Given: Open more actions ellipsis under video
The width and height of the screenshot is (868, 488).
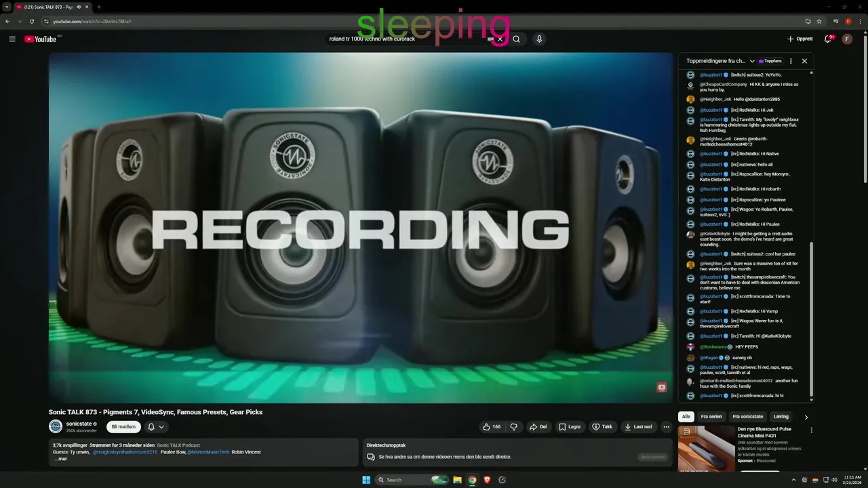Looking at the screenshot, I should pos(667,427).
